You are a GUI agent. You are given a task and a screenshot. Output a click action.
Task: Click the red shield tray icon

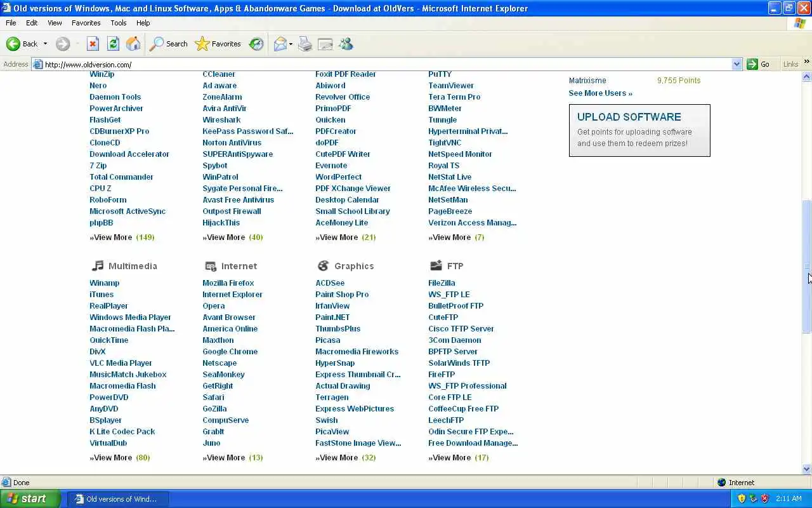tap(764, 498)
